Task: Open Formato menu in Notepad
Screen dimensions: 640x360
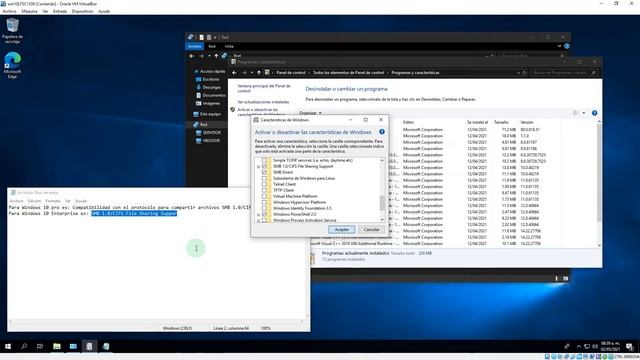Action: click(53, 201)
